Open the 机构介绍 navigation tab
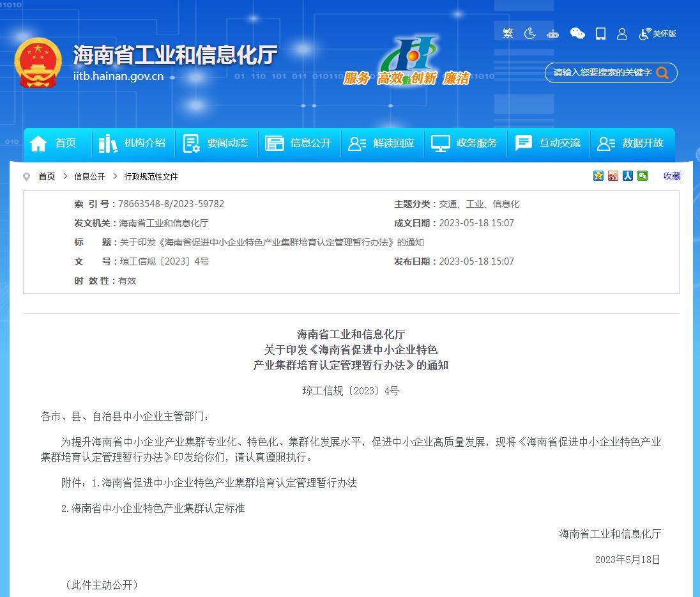The image size is (700, 597). pos(133,143)
